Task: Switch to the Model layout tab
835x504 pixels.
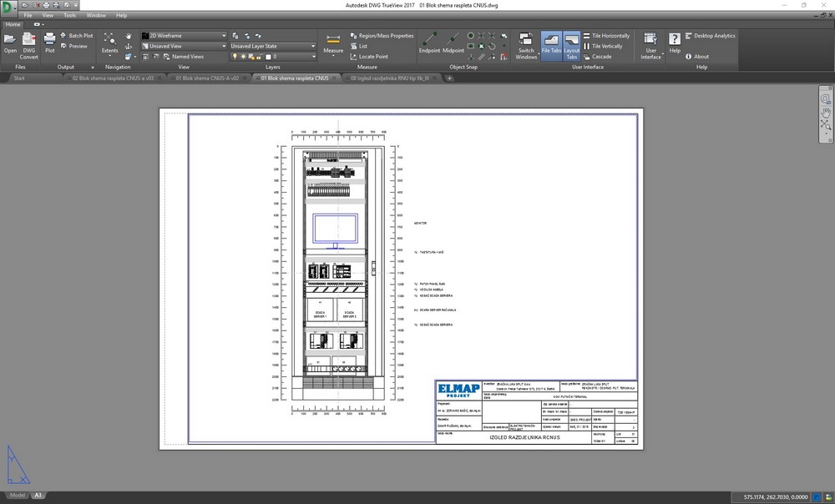Action: coord(17,496)
